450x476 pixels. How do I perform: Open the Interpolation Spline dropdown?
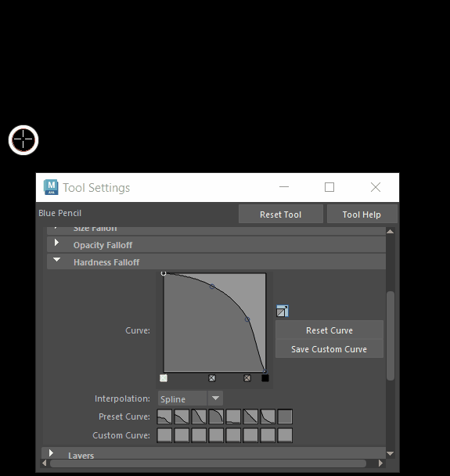pyautogui.click(x=190, y=398)
